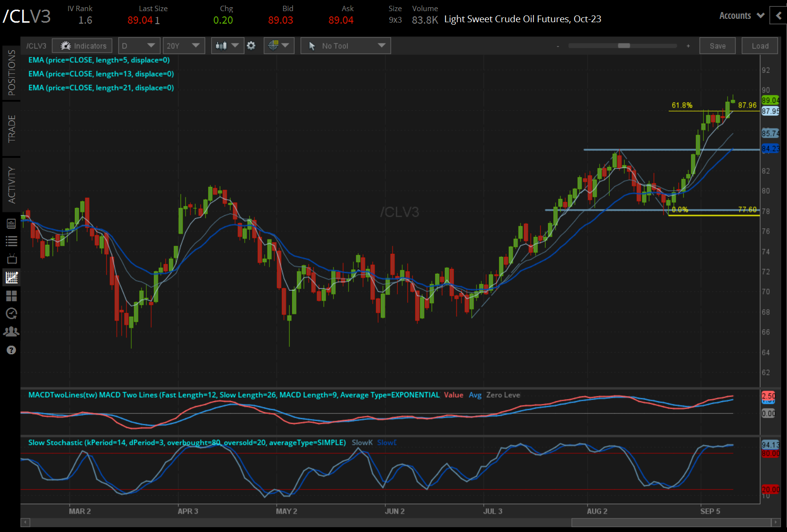787x532 pixels.
Task: Open the watchlist lines icon in sidebar
Action: (11, 241)
